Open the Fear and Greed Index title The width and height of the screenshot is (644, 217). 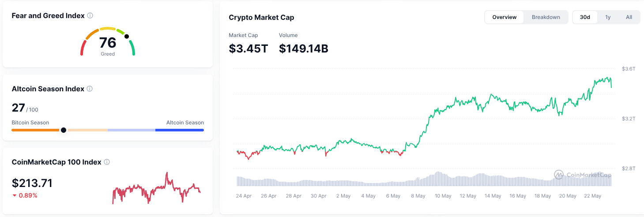click(x=48, y=15)
